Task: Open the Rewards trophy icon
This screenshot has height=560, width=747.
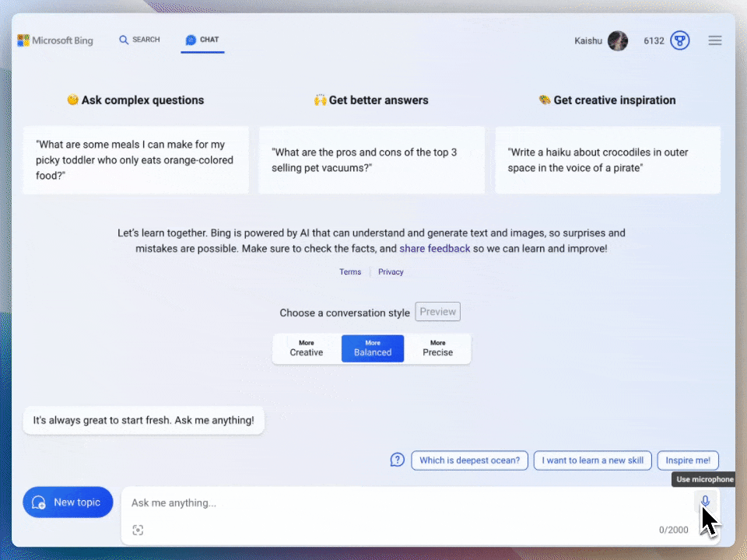Action: (680, 40)
